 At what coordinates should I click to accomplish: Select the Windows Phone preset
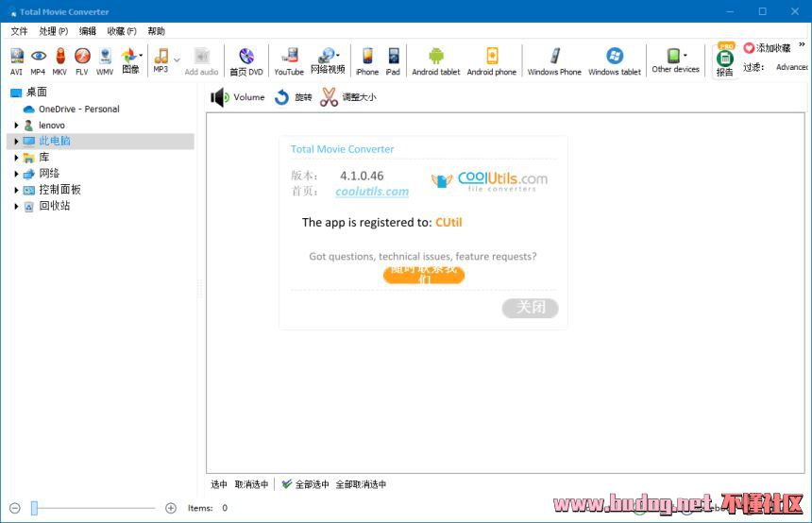point(554,59)
